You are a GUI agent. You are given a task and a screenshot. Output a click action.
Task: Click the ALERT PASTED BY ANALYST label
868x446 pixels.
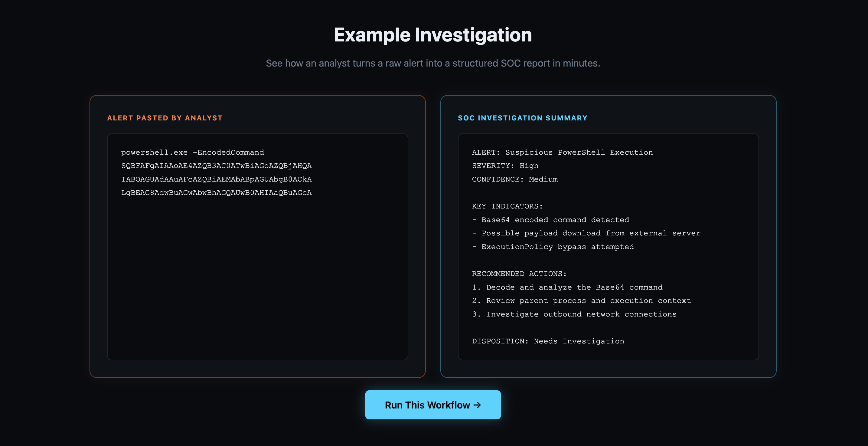click(x=165, y=118)
